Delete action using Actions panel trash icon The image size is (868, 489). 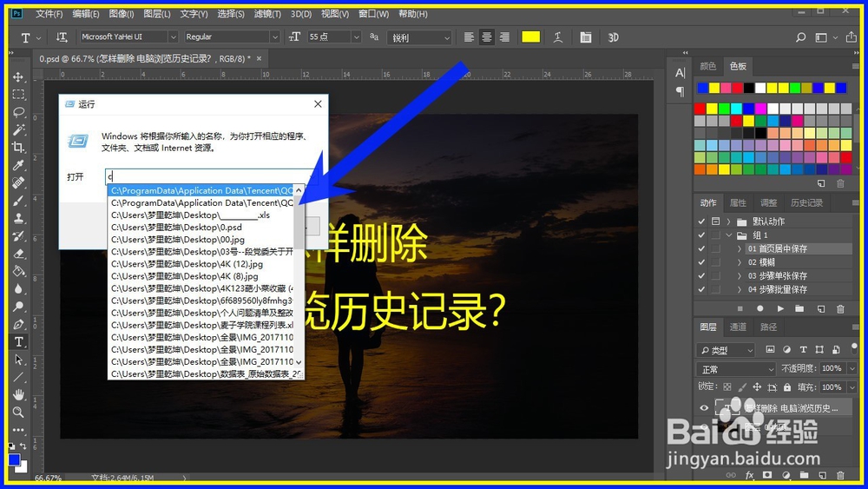click(840, 308)
